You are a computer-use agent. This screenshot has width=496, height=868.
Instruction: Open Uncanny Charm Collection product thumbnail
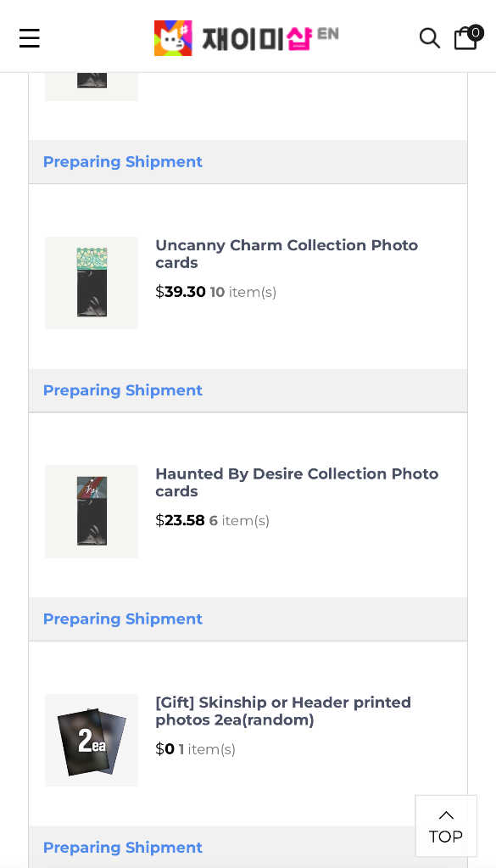pyautogui.click(x=92, y=283)
